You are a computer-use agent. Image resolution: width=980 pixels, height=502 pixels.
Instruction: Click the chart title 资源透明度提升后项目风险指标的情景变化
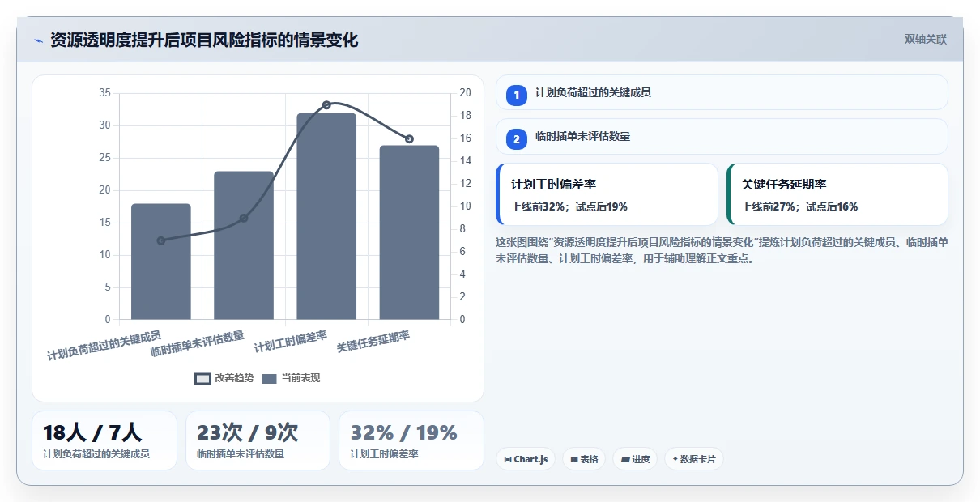204,40
